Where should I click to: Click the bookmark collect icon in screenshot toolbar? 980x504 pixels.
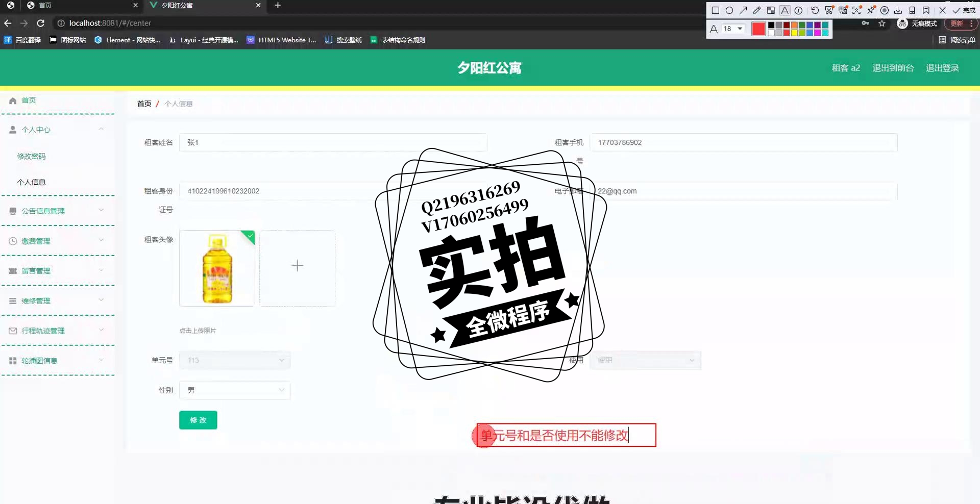926,10
